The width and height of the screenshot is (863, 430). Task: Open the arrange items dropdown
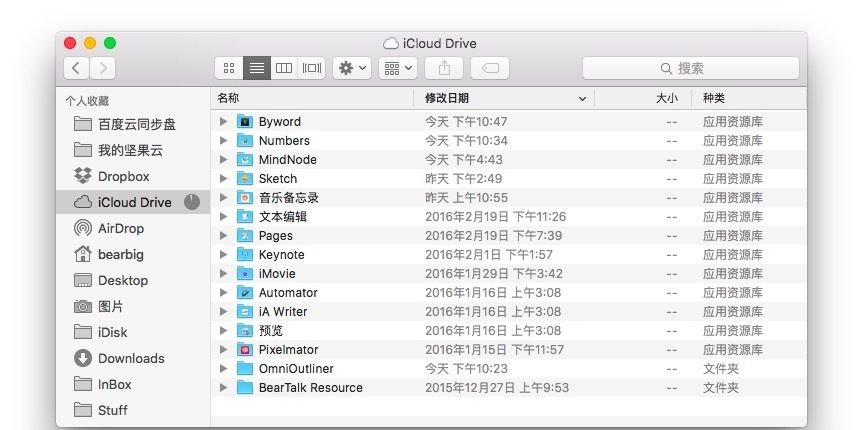tap(397, 68)
